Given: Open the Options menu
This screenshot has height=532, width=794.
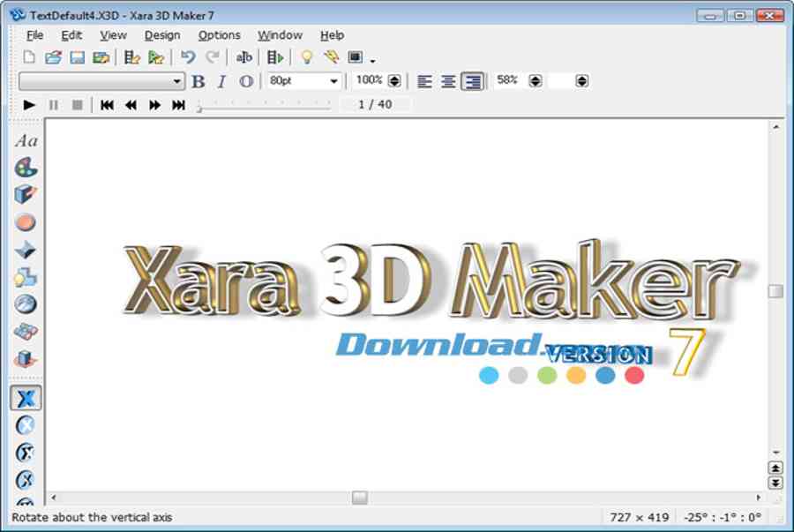Looking at the screenshot, I should (x=219, y=35).
